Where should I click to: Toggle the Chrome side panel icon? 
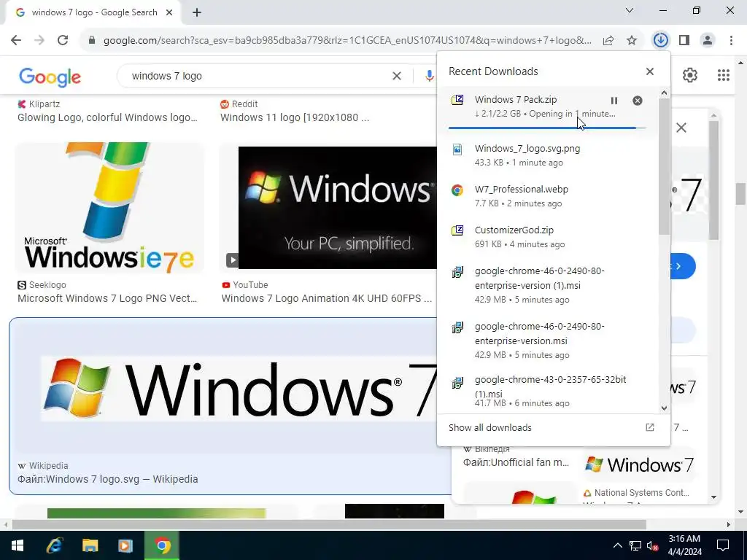[x=684, y=40]
